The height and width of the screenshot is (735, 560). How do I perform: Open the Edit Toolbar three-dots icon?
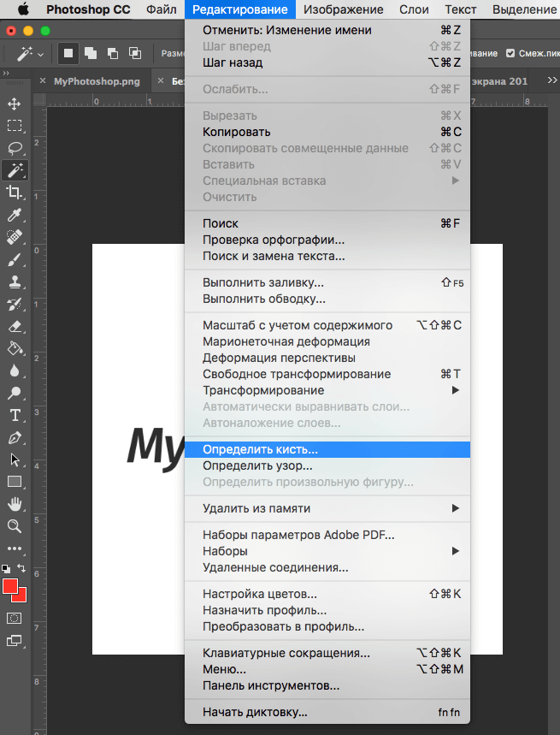pyautogui.click(x=14, y=548)
